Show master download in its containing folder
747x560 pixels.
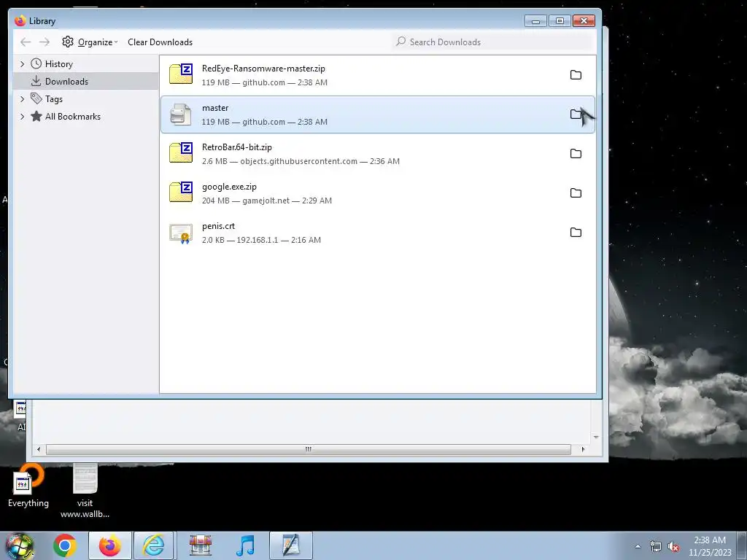pyautogui.click(x=576, y=114)
